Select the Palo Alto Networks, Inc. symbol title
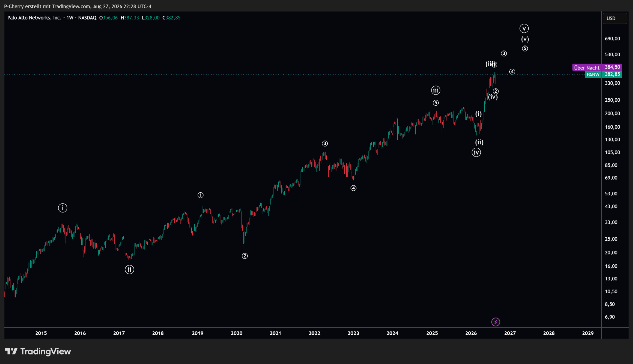Viewport: 633px width, 364px height. (x=34, y=18)
